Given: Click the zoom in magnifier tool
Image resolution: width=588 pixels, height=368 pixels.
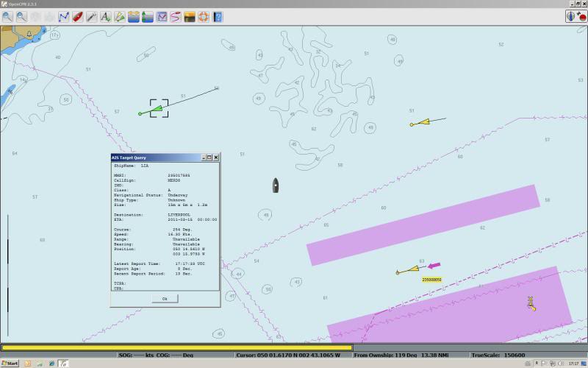Looking at the screenshot, I should (7, 16).
